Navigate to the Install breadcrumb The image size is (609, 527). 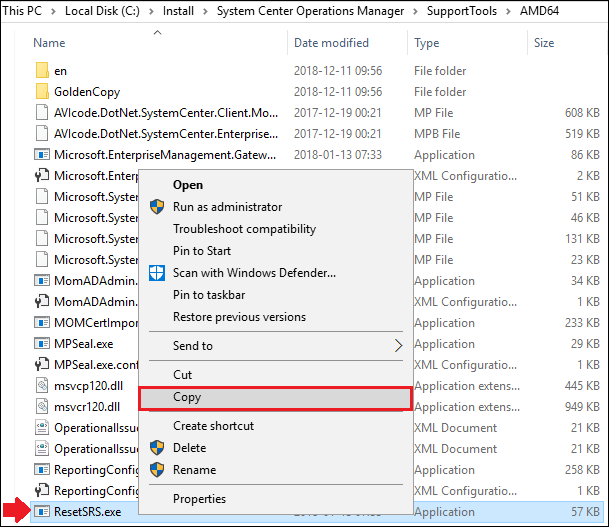tap(178, 11)
